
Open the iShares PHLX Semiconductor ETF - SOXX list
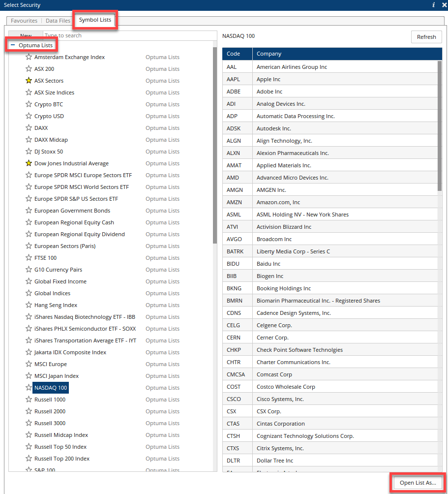tap(85, 329)
